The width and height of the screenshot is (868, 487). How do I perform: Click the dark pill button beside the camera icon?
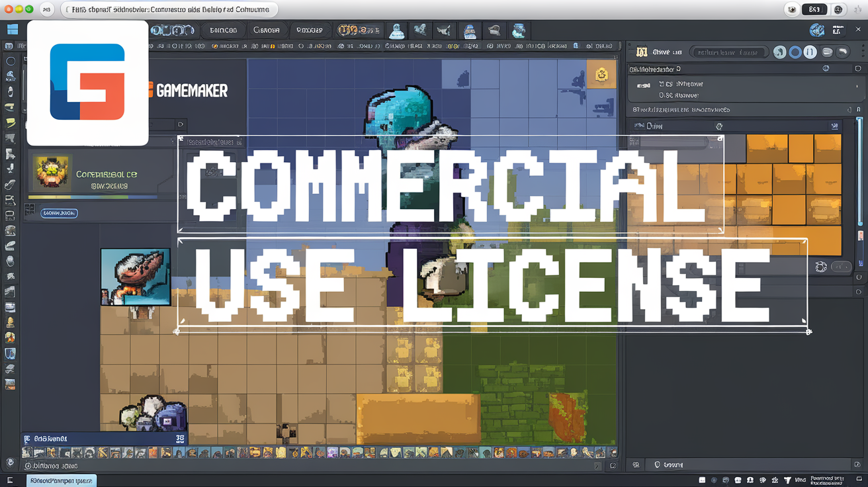click(814, 9)
